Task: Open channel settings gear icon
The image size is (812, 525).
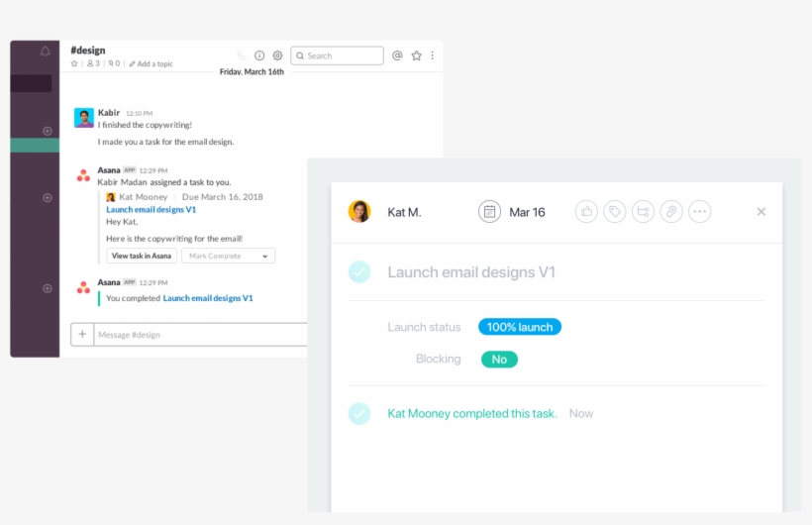Action: (277, 55)
